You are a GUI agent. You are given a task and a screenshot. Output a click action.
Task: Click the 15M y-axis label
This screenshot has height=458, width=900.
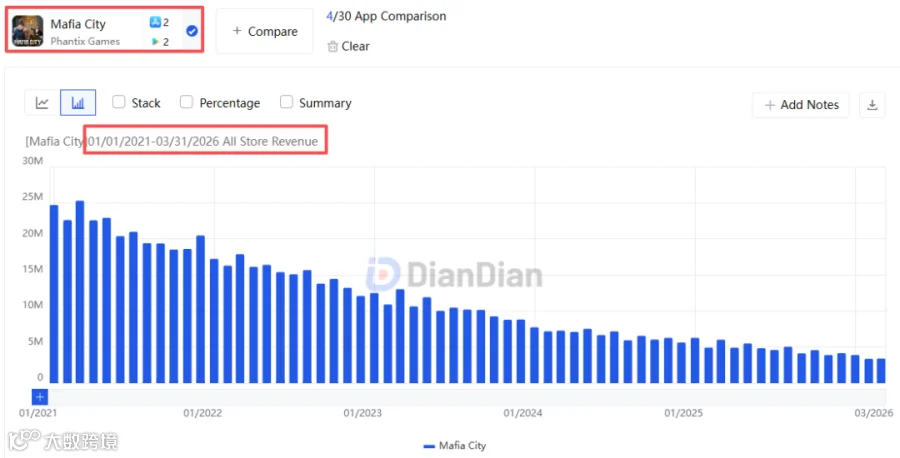pos(33,269)
